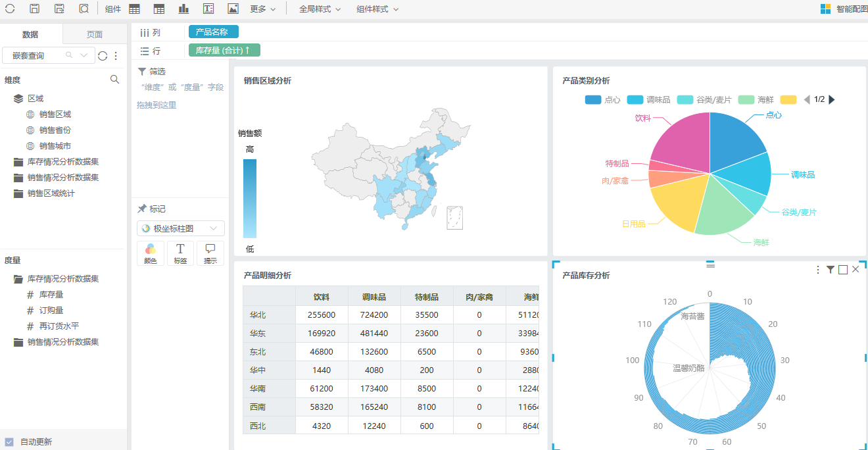Insert a cross-table component from the toolbar
868x450 pixels.
(159, 9)
